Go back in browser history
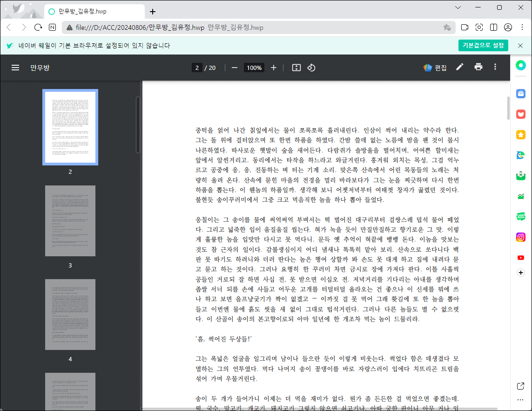 pos(9,27)
